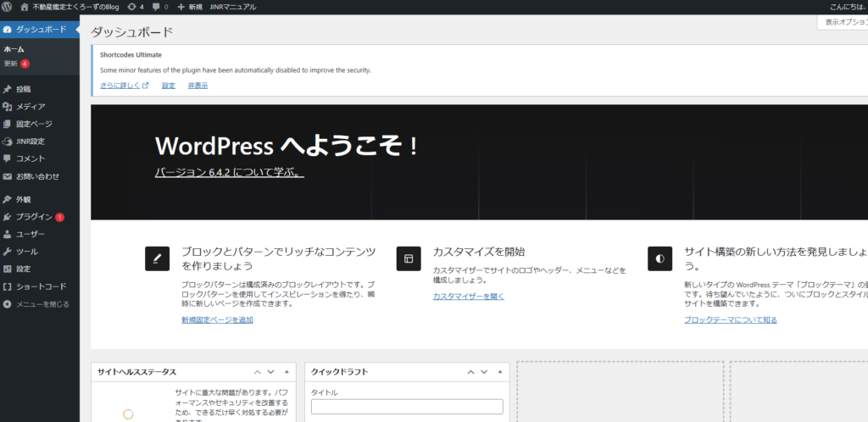This screenshot has width=868, height=422.
Task: Click the メニューを閉じる collapse button
Action: [40, 304]
